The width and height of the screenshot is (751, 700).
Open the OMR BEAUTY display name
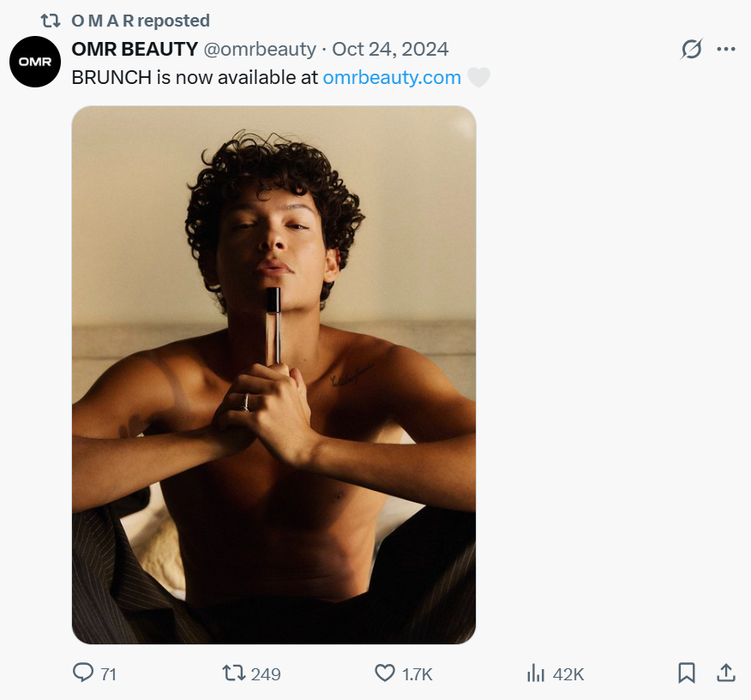coord(135,49)
